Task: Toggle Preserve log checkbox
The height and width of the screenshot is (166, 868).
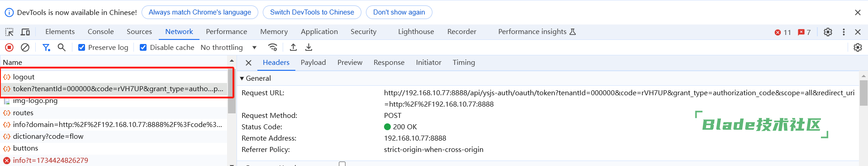Action: (x=81, y=47)
